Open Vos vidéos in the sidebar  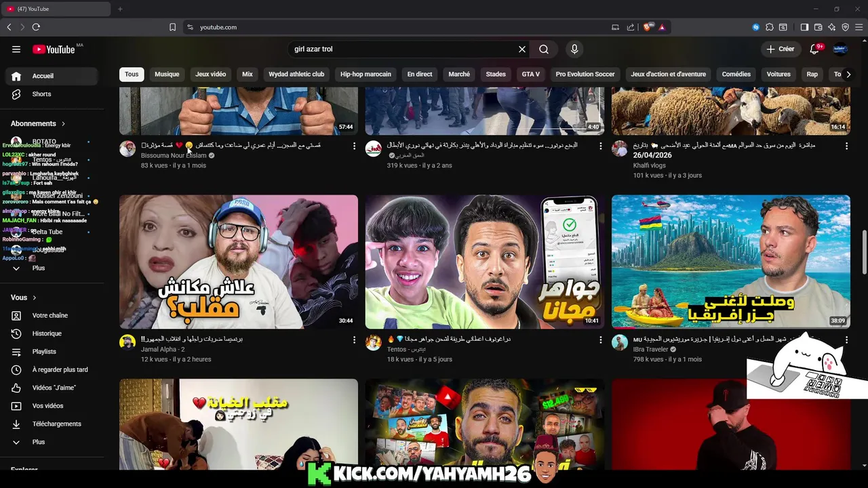[52, 406]
